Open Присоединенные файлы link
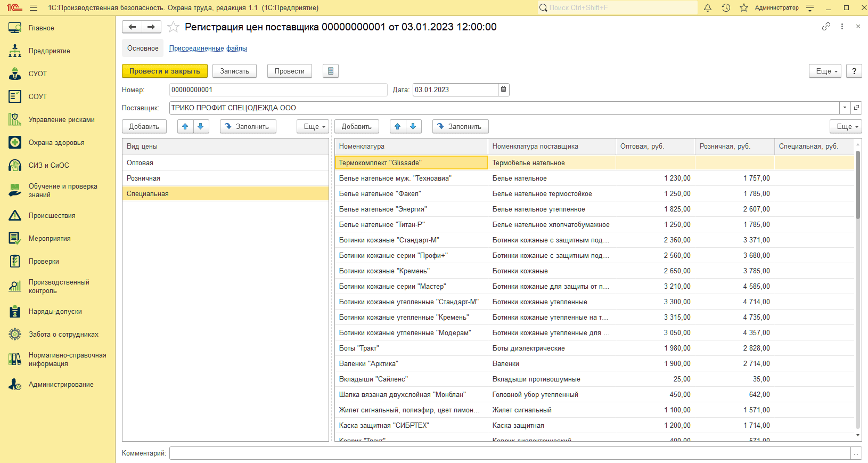 pyautogui.click(x=208, y=48)
